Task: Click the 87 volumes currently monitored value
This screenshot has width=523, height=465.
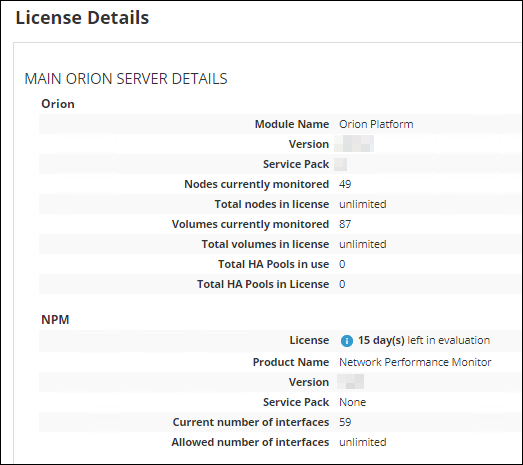Action: [345, 224]
